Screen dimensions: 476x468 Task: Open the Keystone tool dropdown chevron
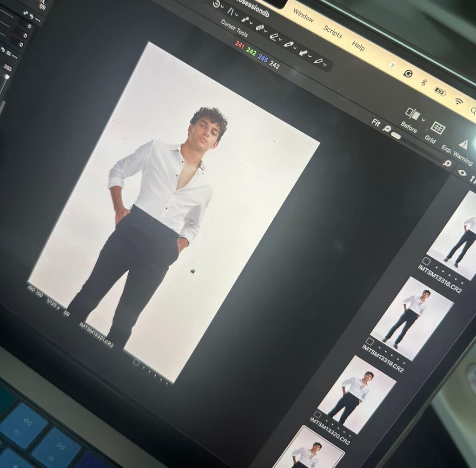[x=237, y=14]
